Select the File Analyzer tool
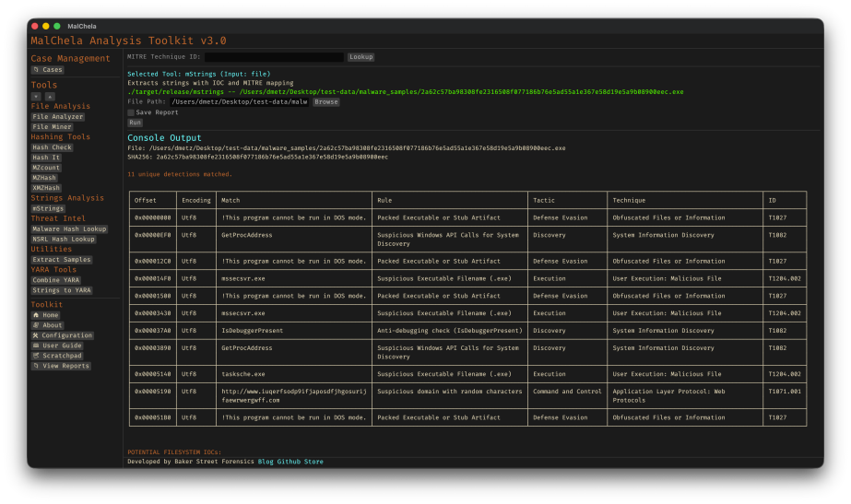This screenshot has width=851, height=504. [x=58, y=117]
